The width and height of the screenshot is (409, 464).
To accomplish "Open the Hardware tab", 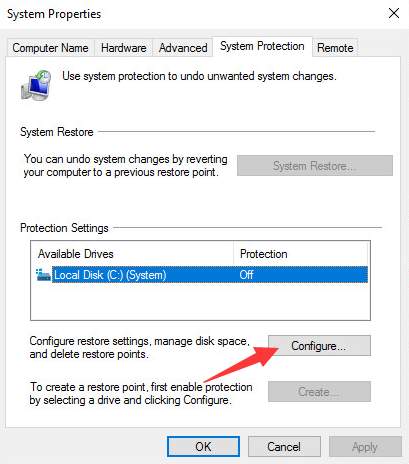I will point(123,48).
